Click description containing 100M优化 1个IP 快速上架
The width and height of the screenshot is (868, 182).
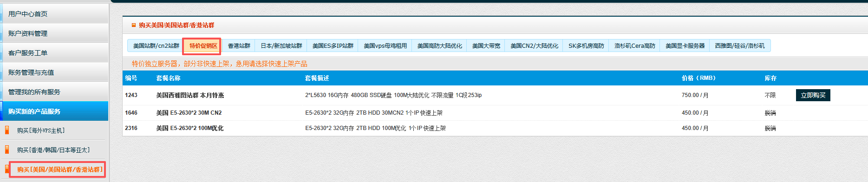pos(375,128)
